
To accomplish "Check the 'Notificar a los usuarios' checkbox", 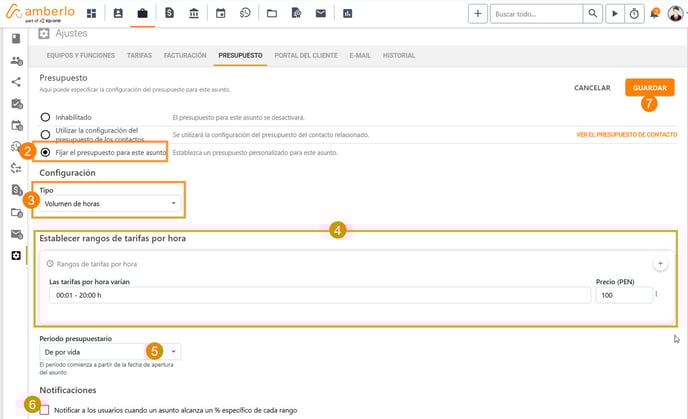I will point(44,410).
